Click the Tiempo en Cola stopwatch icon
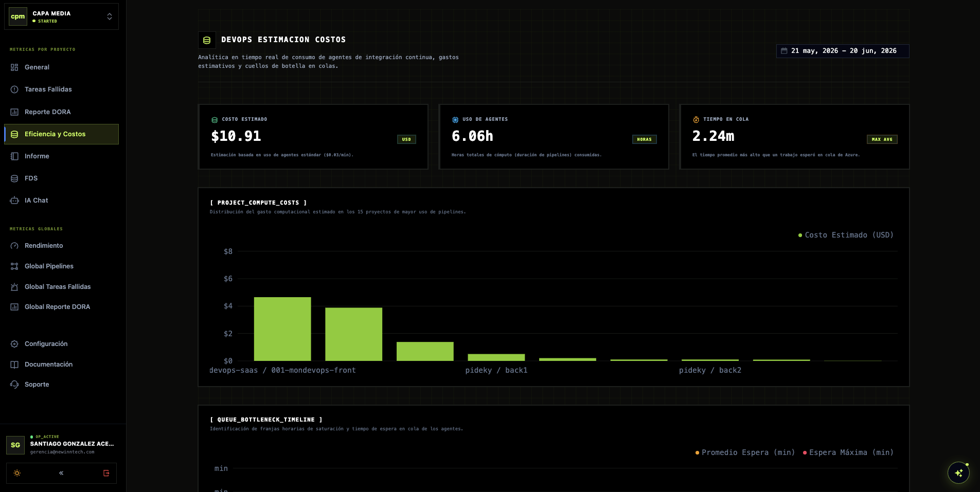980x492 pixels. pos(696,120)
